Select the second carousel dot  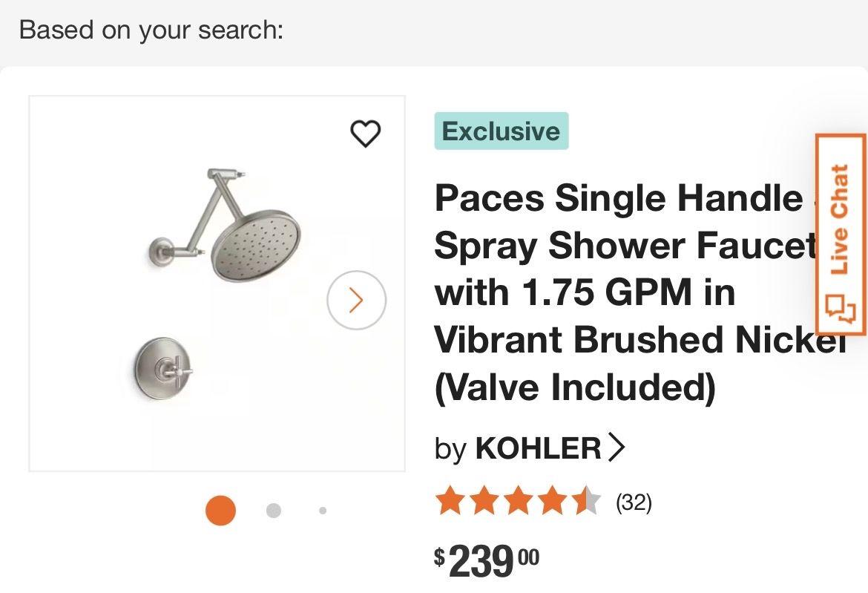tap(273, 511)
